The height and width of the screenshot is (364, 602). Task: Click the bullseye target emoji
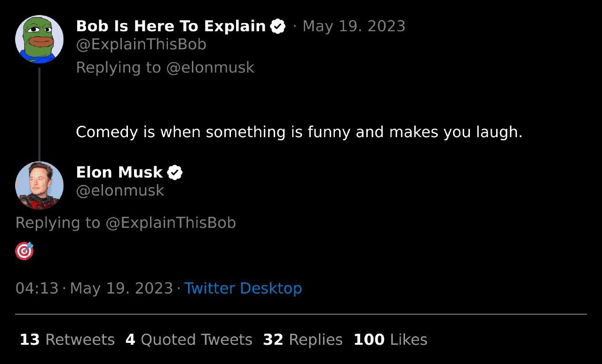[24, 251]
